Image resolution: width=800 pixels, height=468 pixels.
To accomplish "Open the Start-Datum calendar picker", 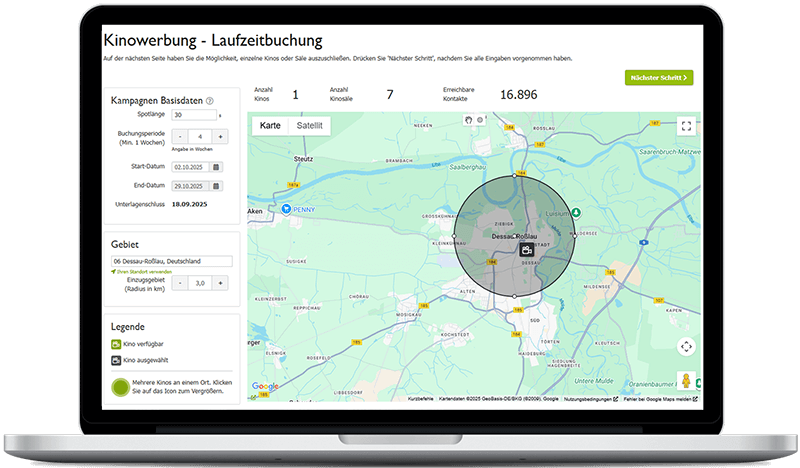I will coord(216,167).
